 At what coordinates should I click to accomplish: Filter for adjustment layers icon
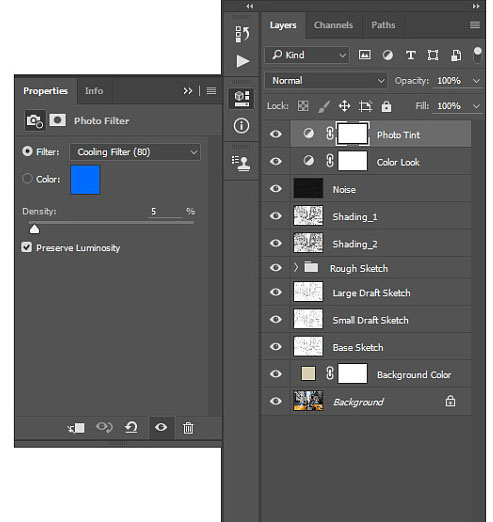coord(387,55)
